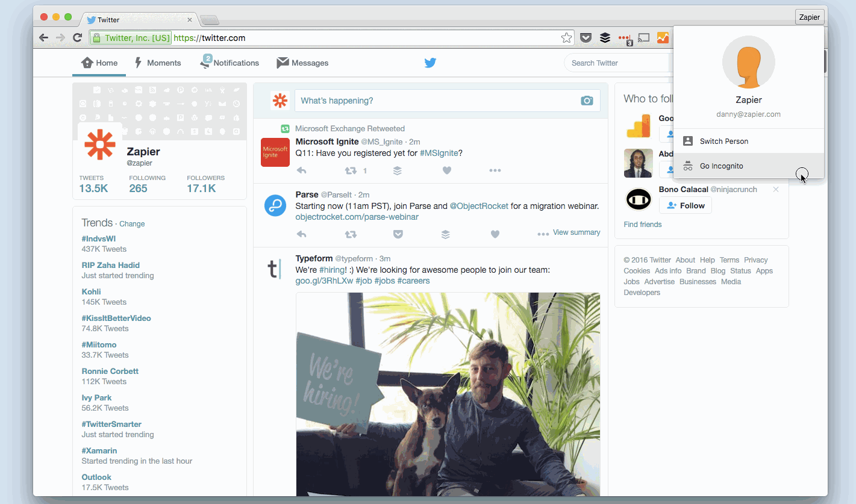Click the address bar URL
Image resolution: width=856 pixels, height=504 pixels.
(209, 38)
